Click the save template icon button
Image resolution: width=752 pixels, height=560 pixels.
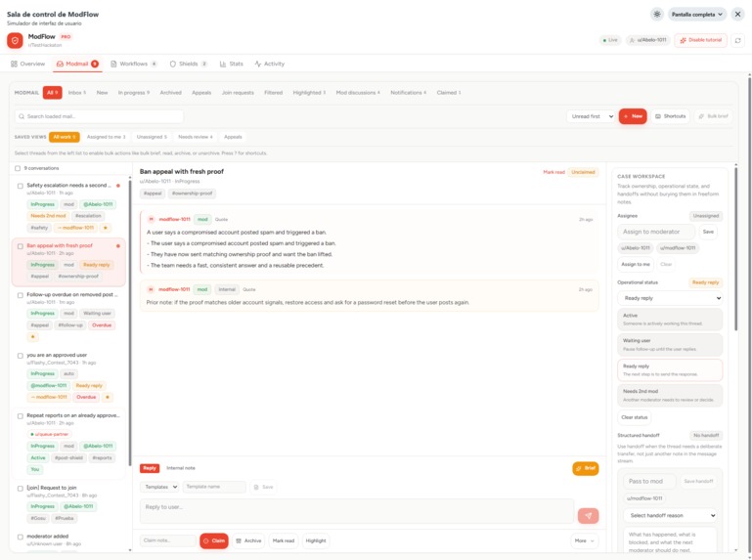tap(263, 487)
